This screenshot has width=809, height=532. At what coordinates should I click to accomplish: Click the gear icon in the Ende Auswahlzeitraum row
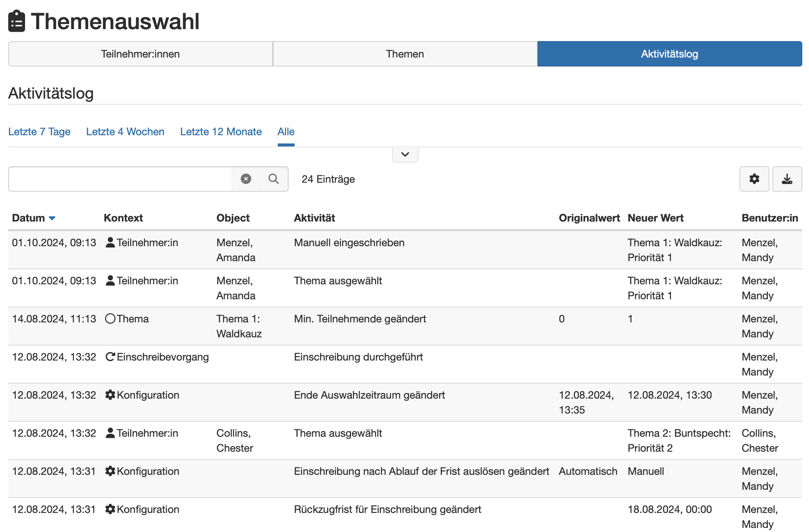pos(110,395)
